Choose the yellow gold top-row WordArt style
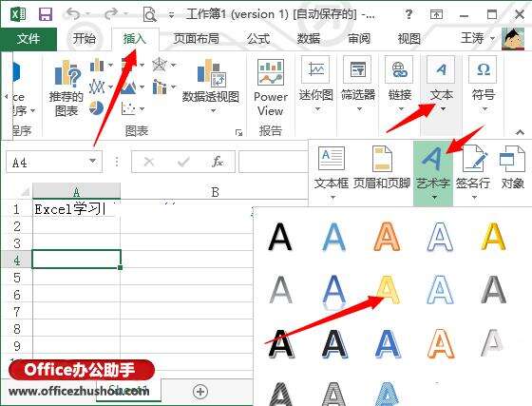The image size is (532, 406). coord(494,237)
